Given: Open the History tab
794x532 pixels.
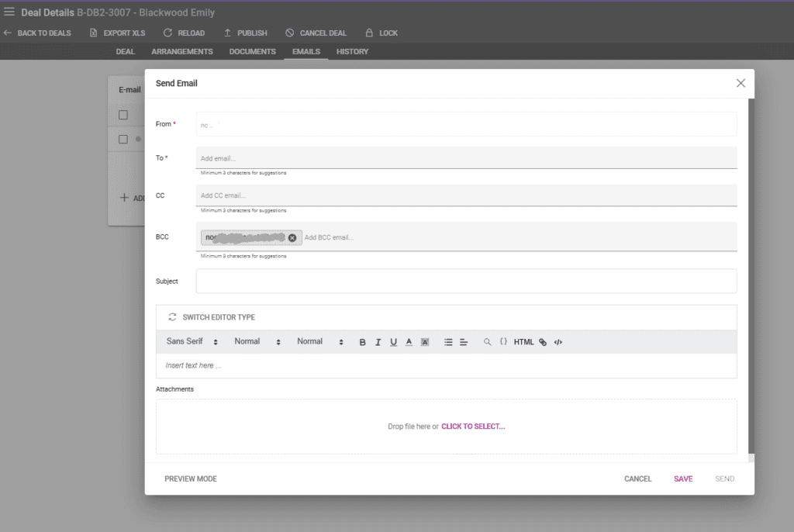Looking at the screenshot, I should tap(352, 52).
